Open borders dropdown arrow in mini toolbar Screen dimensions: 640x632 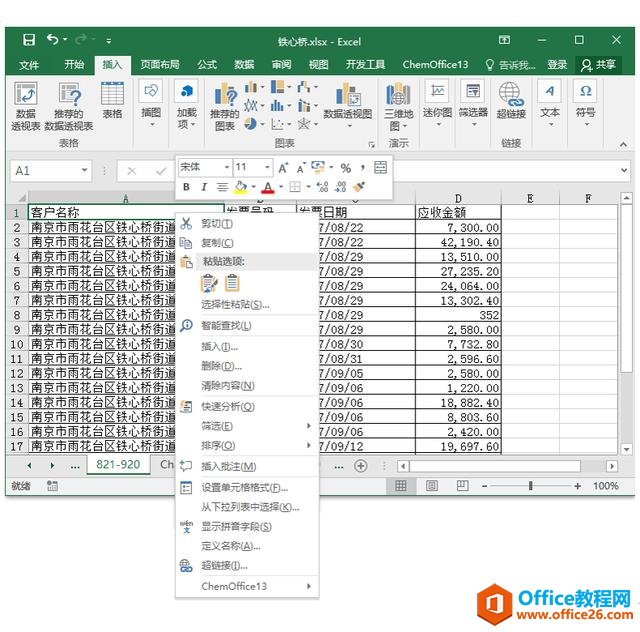tap(308, 187)
